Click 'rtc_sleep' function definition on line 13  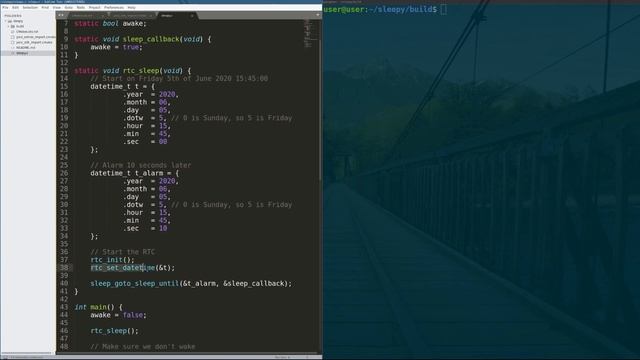pos(141,71)
